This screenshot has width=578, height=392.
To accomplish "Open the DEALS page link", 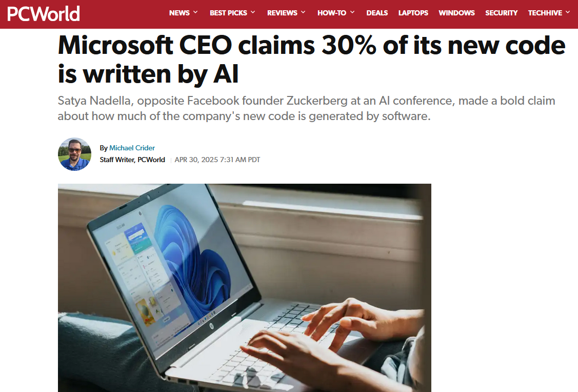I will click(377, 13).
